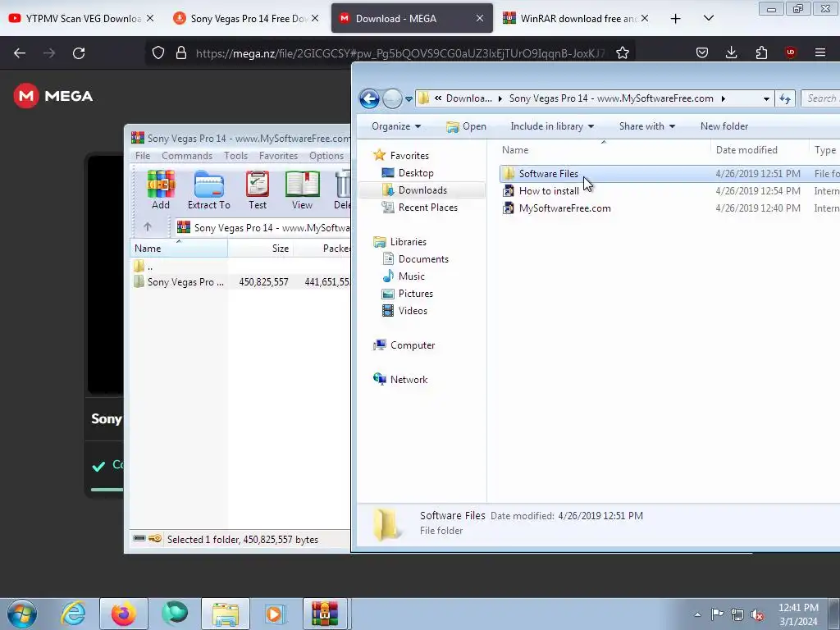Open a new Firefox tab with plus
The image size is (840, 630).
click(x=676, y=18)
